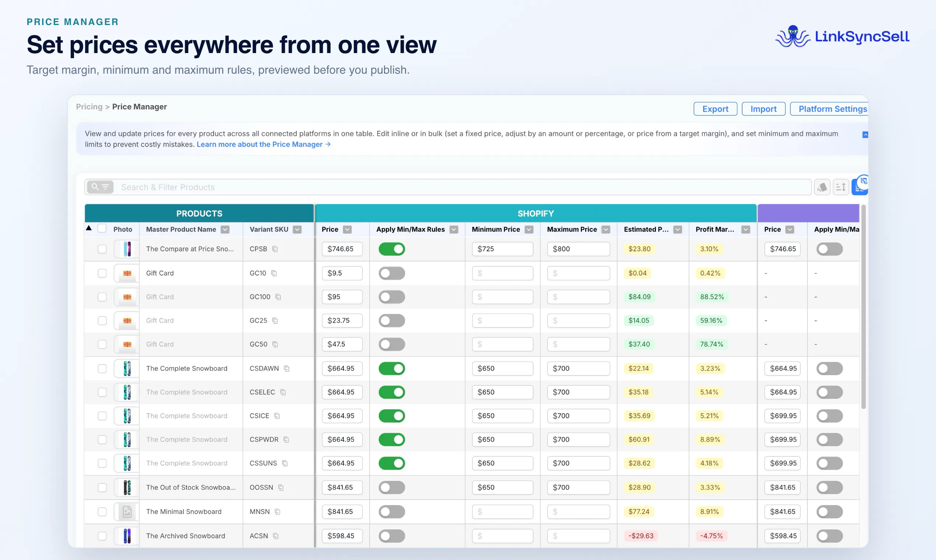Screen dimensions: 936x560
Task: Click the Search & Filter Products field
Action: pos(448,187)
